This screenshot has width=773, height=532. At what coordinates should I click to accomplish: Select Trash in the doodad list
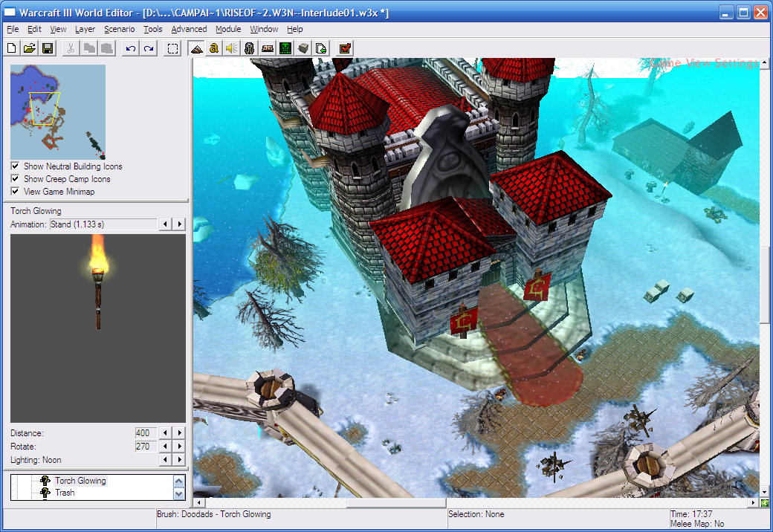click(65, 492)
